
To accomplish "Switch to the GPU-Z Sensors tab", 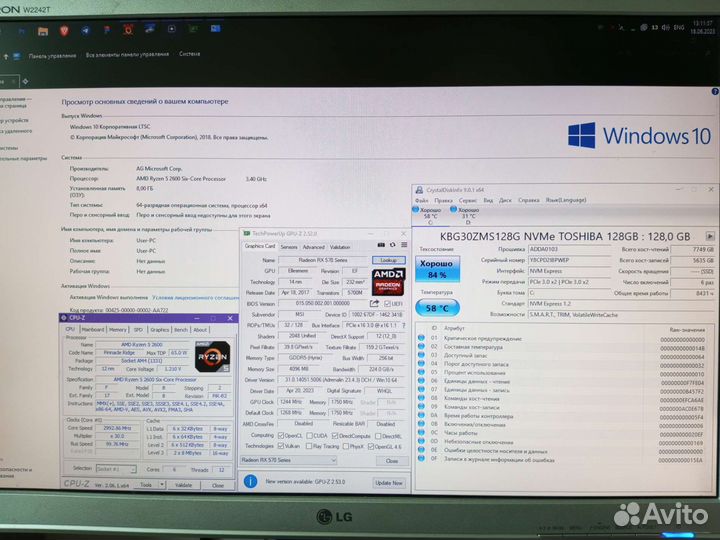I will pos(289,247).
